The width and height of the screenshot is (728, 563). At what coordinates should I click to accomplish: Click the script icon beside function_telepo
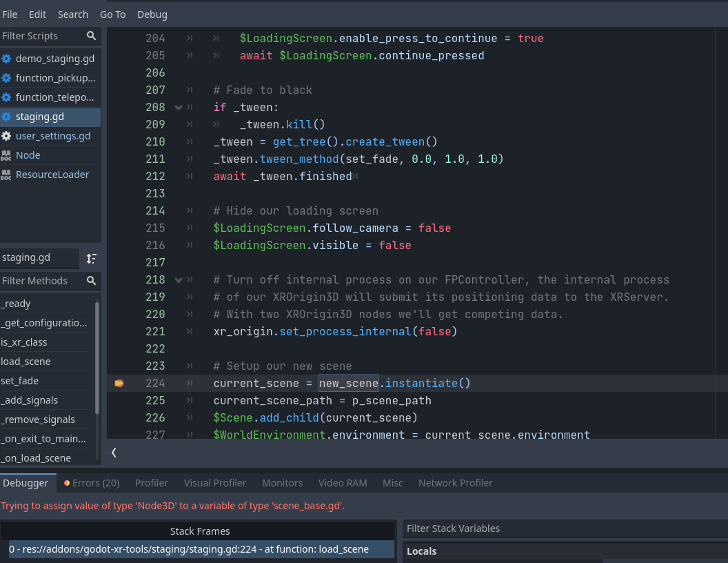tap(7, 97)
